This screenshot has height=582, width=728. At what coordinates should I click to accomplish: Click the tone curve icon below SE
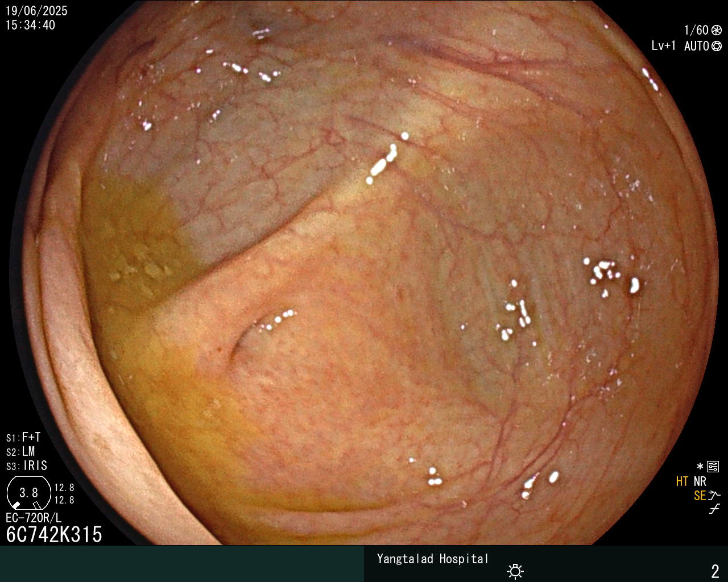(714, 509)
